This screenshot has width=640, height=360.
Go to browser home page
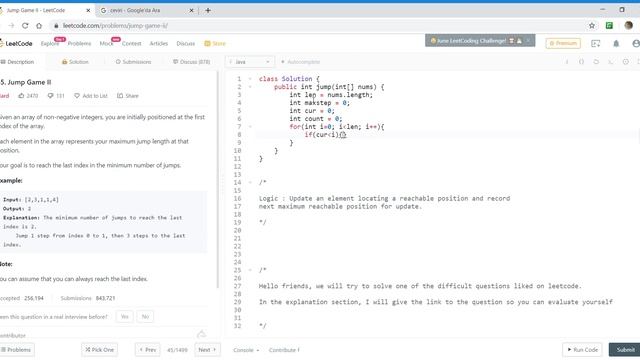coord(39,26)
